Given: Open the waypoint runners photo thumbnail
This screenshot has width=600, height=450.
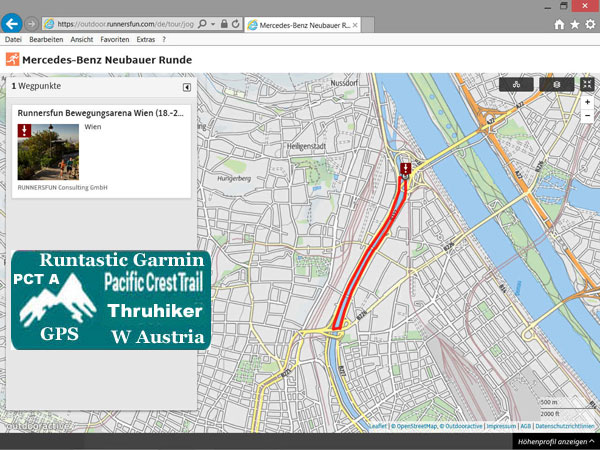Looking at the screenshot, I should (48, 152).
